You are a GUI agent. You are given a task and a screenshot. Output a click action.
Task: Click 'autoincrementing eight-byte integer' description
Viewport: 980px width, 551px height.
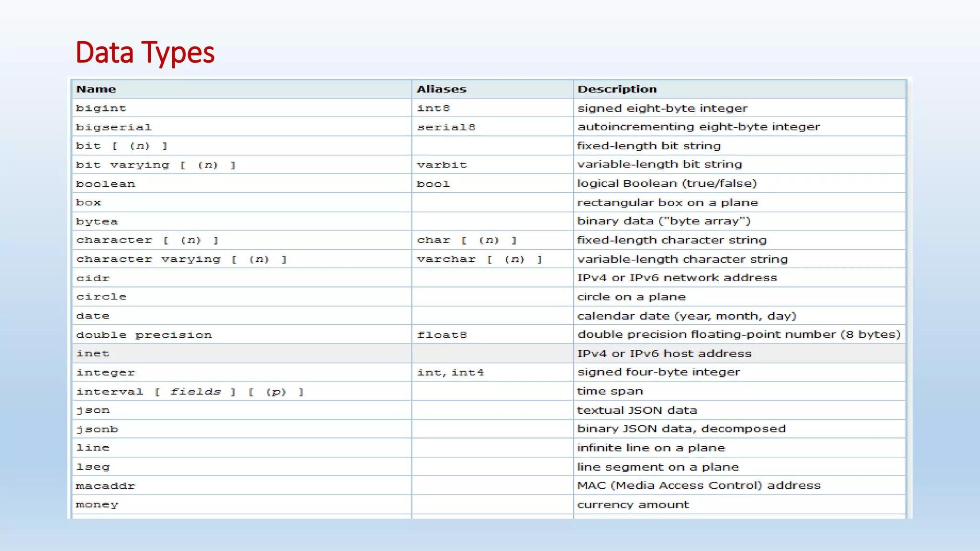[699, 127]
